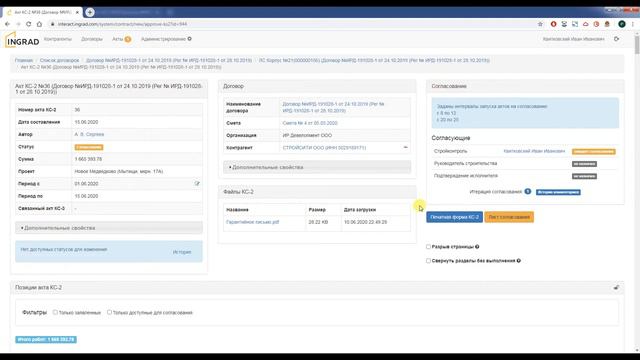Screen dimensions: 640x360
Task: Open the Смета № 4 link
Action: (310, 123)
